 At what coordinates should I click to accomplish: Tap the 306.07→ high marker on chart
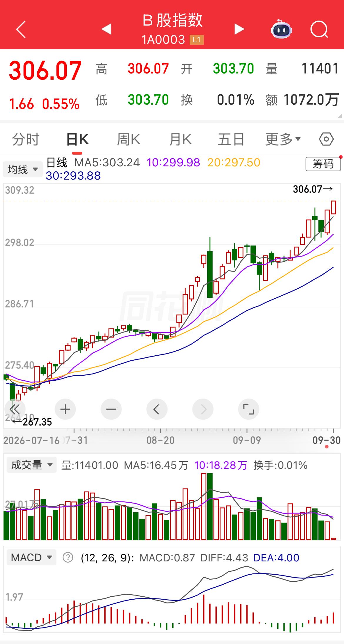(x=313, y=189)
